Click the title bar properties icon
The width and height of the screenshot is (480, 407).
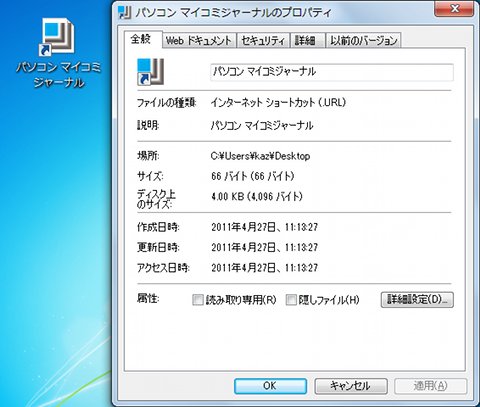(x=124, y=12)
